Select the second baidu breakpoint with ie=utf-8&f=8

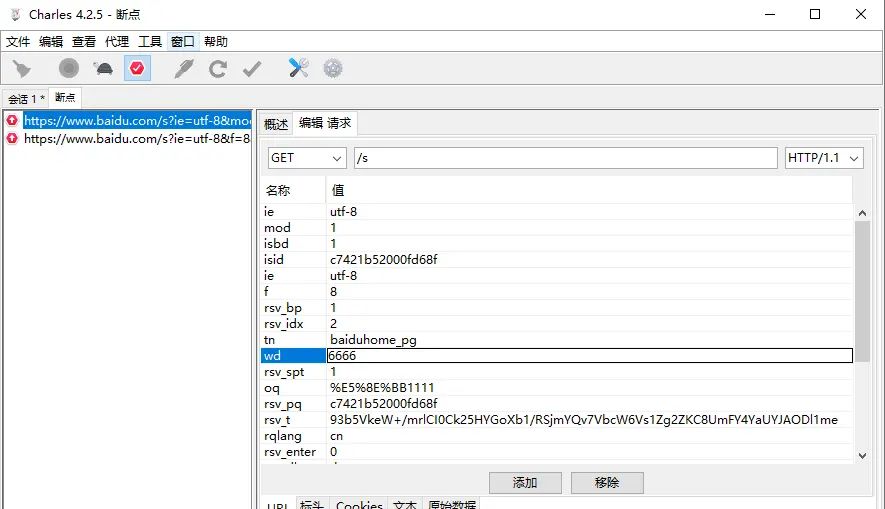(x=137, y=138)
